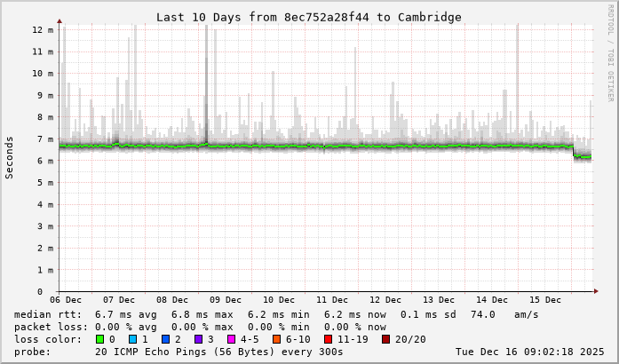The height and width of the screenshot is (364, 619).
Task: Click the light blue loss swatch for 1
Action: 132,339
